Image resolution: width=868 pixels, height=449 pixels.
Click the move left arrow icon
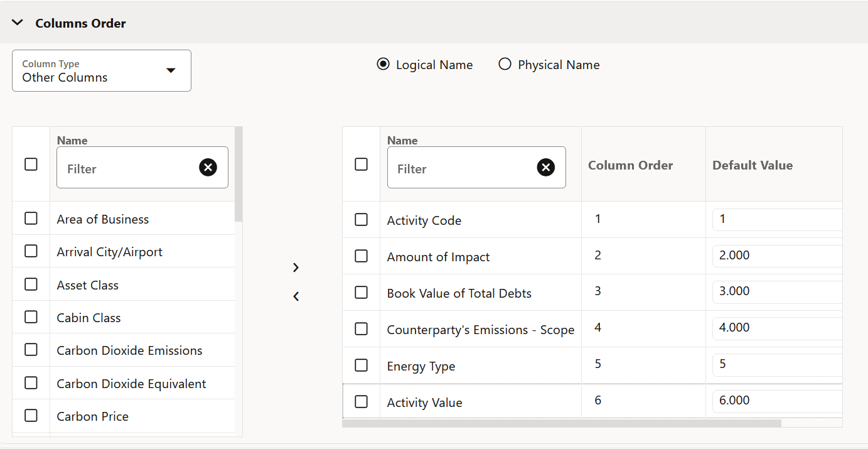point(296,296)
